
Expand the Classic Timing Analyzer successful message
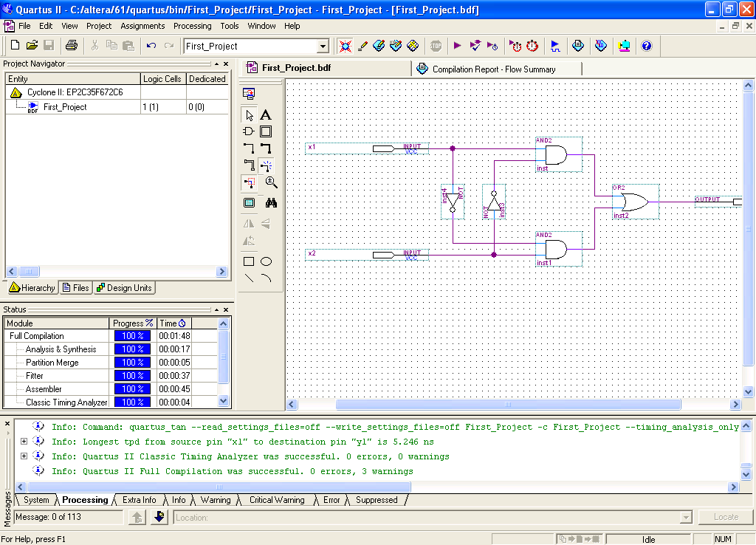tap(24, 456)
